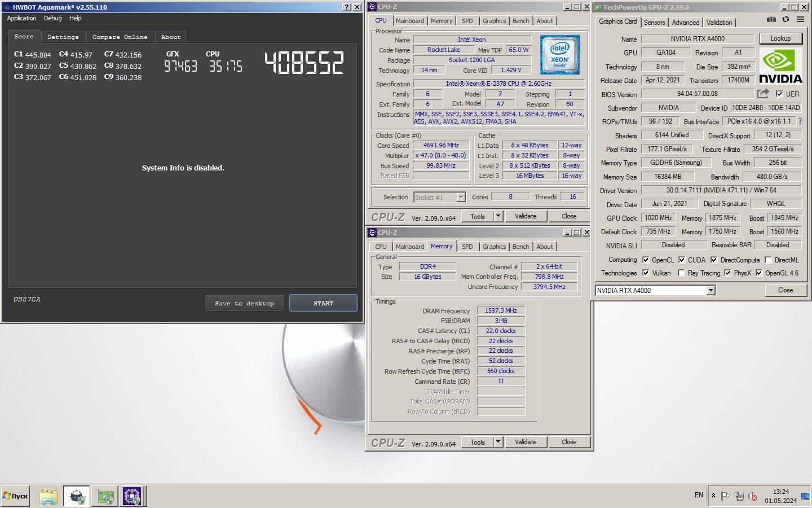Open the Socket #1 selection dropdown
Image resolution: width=812 pixels, height=508 pixels.
[461, 197]
